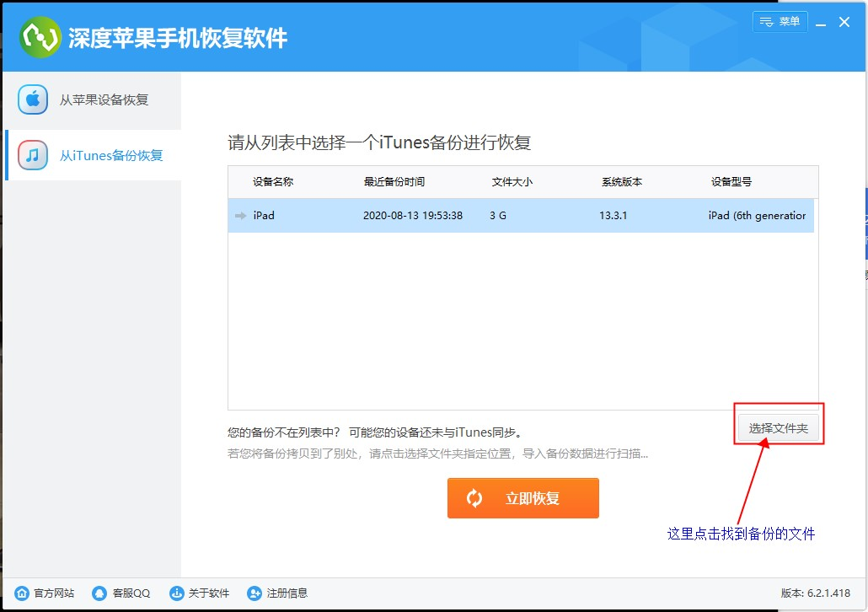Screen dimensions: 868x612
Task: Select the iPad backup row name
Action: [x=264, y=216]
